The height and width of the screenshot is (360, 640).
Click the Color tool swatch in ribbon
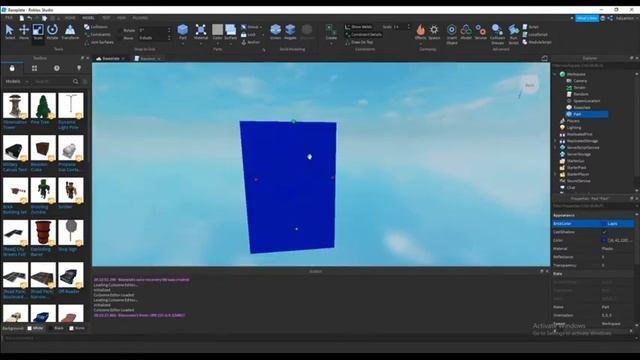point(217,29)
